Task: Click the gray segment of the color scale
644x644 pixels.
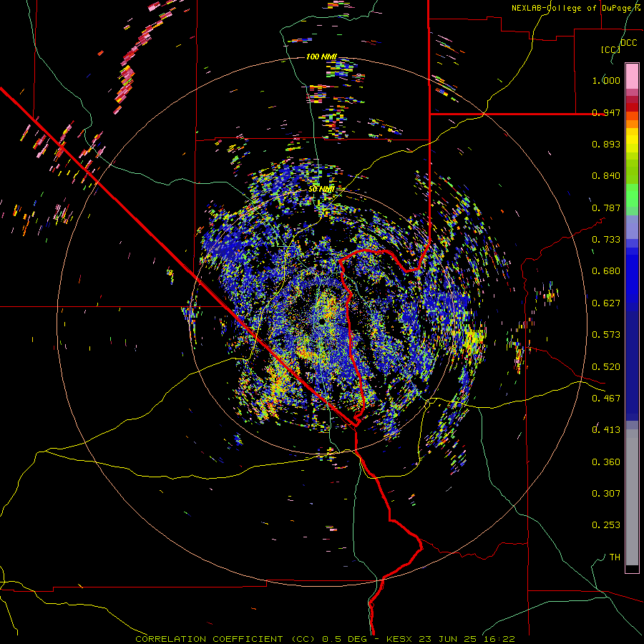Action: (x=632, y=497)
